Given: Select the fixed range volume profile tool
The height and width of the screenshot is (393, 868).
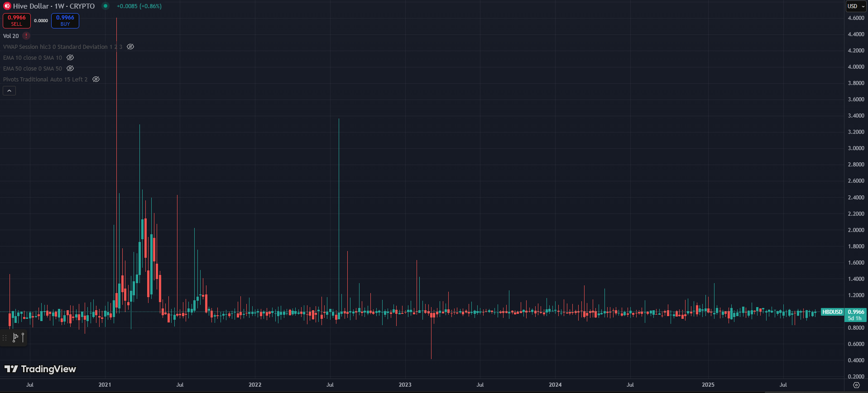Looking at the screenshot, I should [15, 337].
